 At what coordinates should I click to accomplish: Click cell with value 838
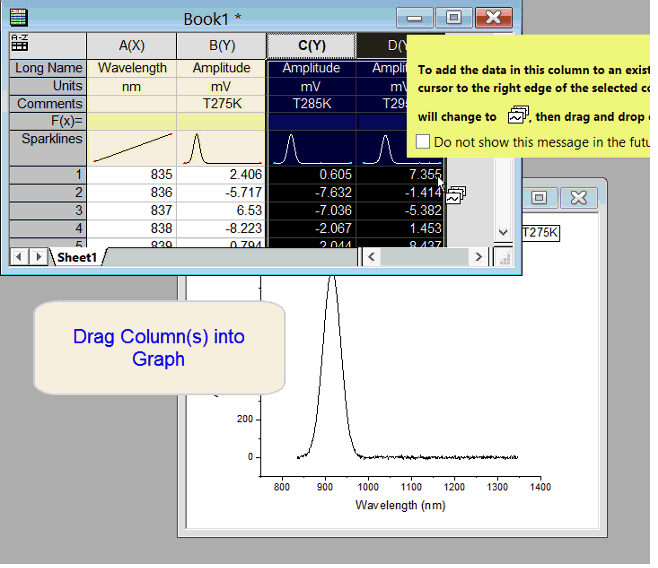(132, 229)
